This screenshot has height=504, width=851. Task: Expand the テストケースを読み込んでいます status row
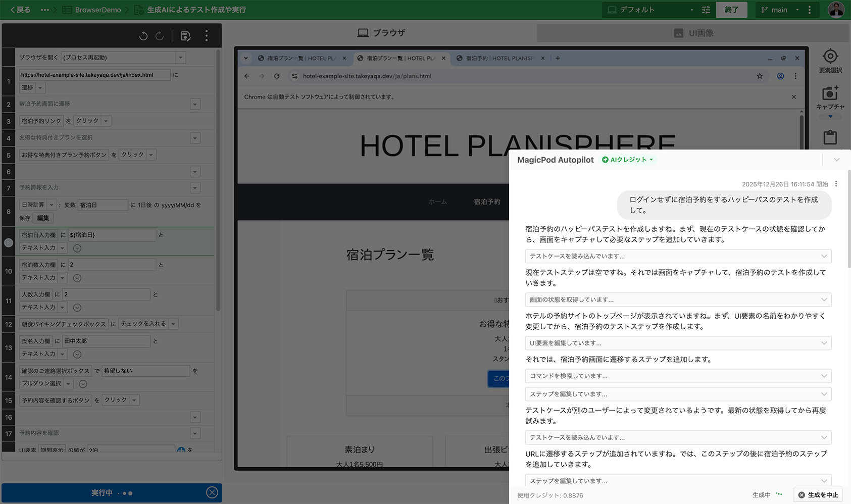(x=824, y=256)
